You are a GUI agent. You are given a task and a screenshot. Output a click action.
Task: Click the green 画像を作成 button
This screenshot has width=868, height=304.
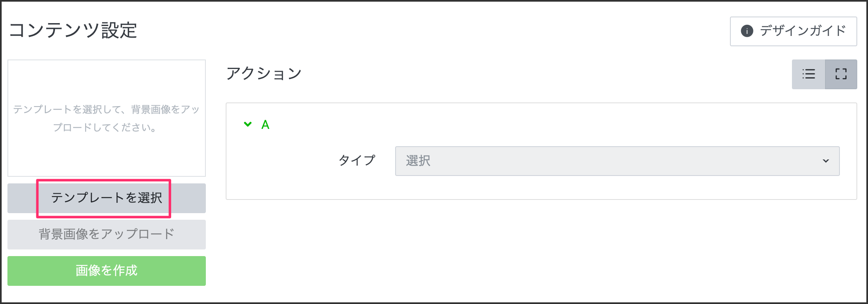[106, 271]
